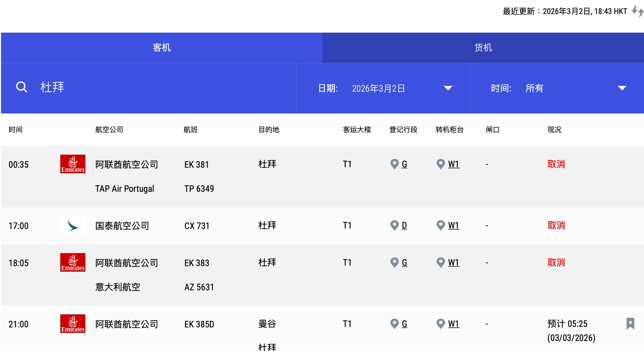Click the check-in aisle pin icon for CX 731
644x351 pixels.
(394, 225)
